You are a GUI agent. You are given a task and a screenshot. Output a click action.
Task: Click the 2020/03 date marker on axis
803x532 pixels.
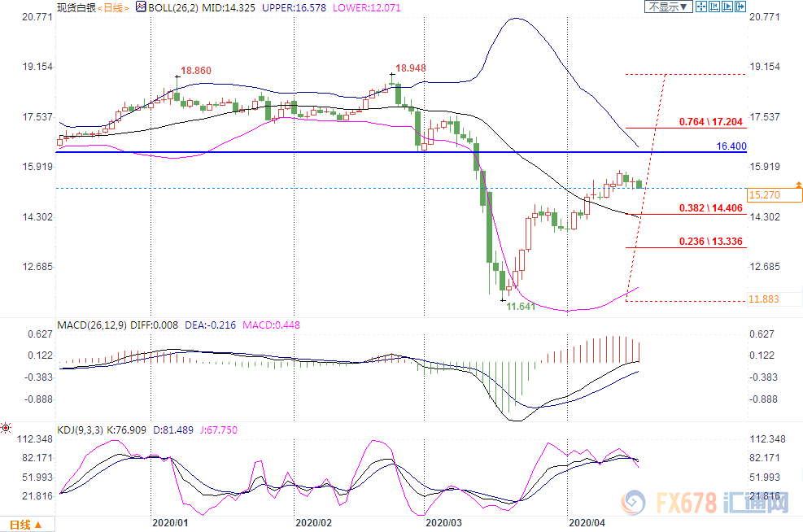tap(443, 524)
